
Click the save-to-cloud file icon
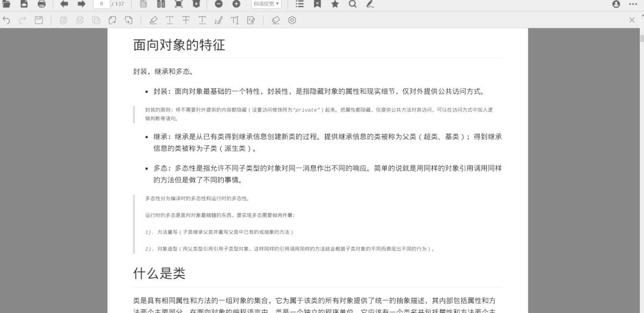[24, 4]
